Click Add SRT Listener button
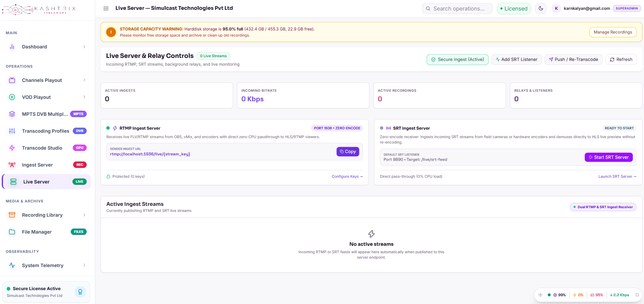644x304 pixels. (516, 60)
